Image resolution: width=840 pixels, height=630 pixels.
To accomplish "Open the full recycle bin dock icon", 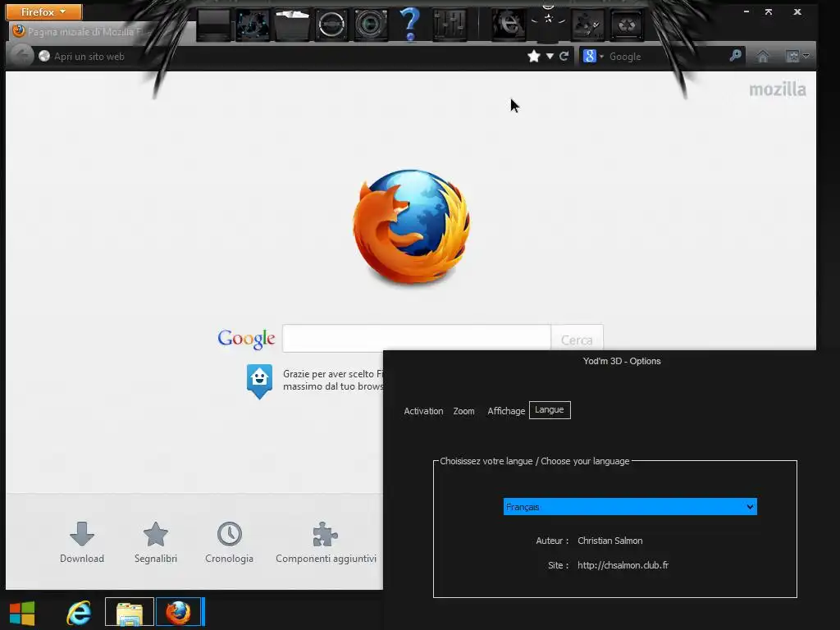I will (587, 25).
